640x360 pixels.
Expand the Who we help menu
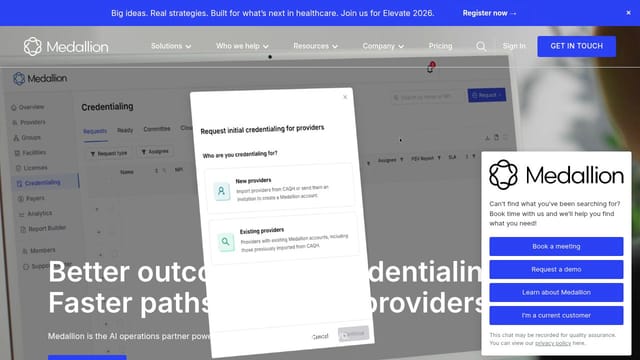coord(242,46)
